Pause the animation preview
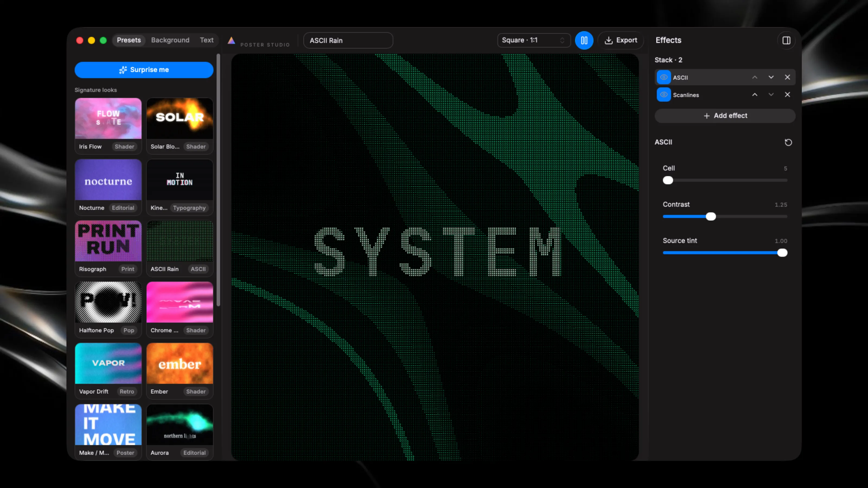The height and width of the screenshot is (488, 868). (x=584, y=40)
